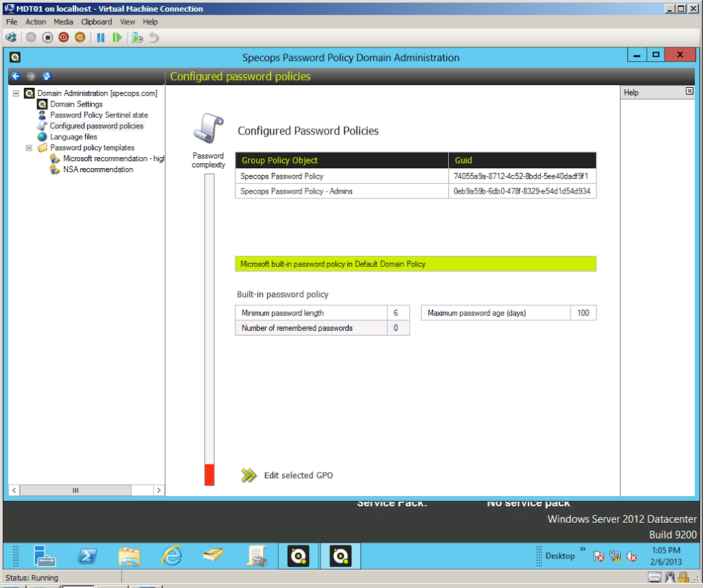Send Ctrl+Alt+Del using the toolbar icon
The width and height of the screenshot is (703, 588).
coord(11,38)
